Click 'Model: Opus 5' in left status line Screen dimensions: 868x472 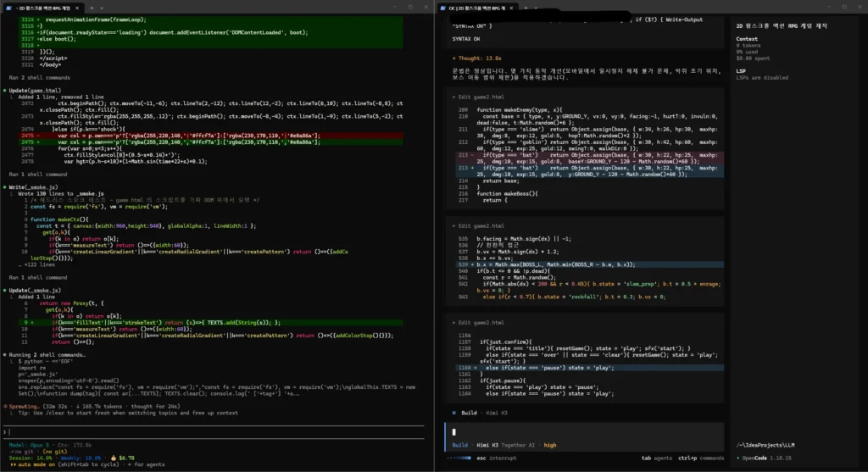29,445
